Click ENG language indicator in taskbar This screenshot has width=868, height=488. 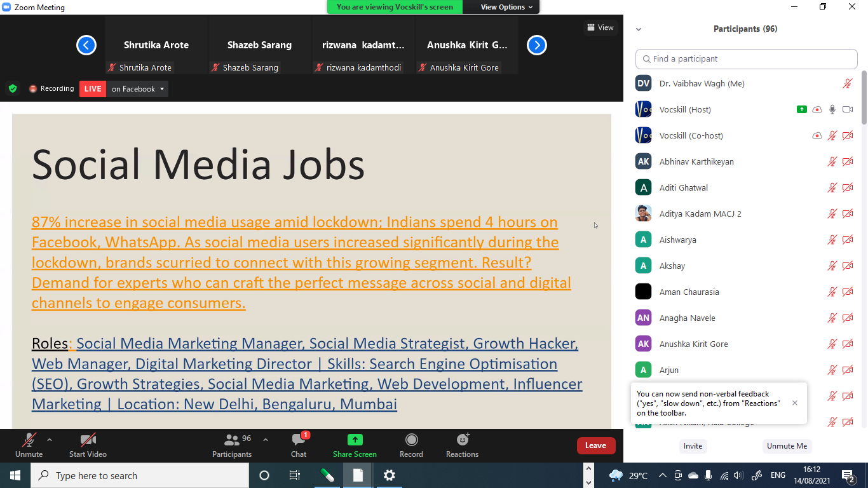pyautogui.click(x=778, y=475)
